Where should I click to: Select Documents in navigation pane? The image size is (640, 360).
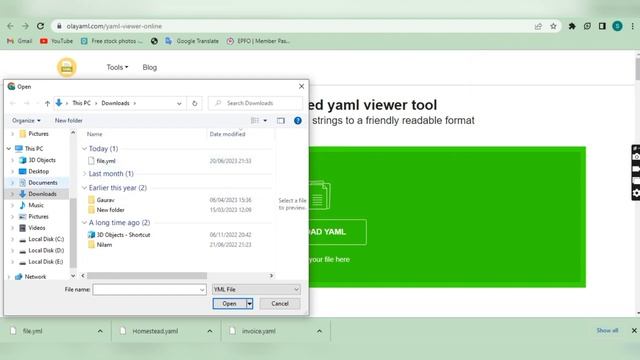[x=42, y=182]
